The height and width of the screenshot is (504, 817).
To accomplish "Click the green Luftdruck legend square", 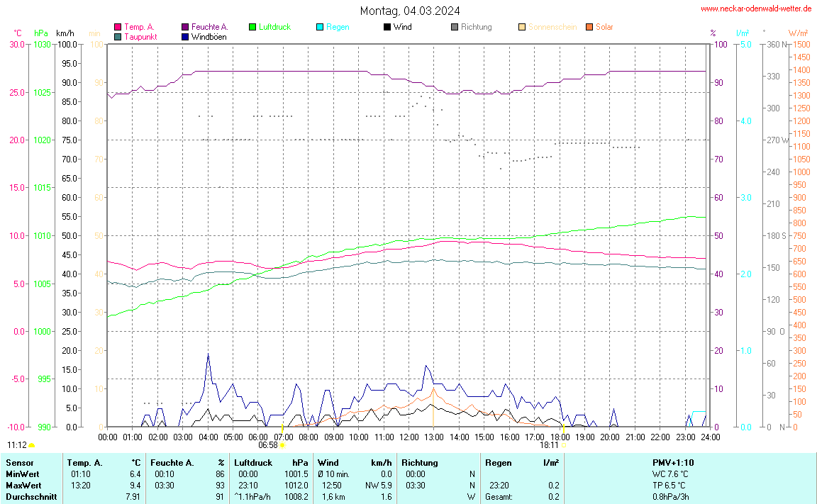I will pyautogui.click(x=252, y=27).
